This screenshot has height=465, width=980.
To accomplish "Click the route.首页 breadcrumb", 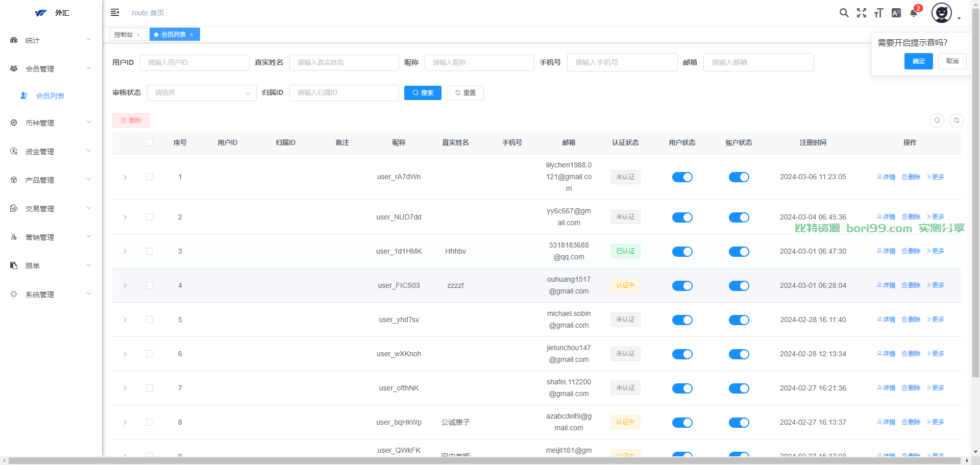I will (x=148, y=13).
